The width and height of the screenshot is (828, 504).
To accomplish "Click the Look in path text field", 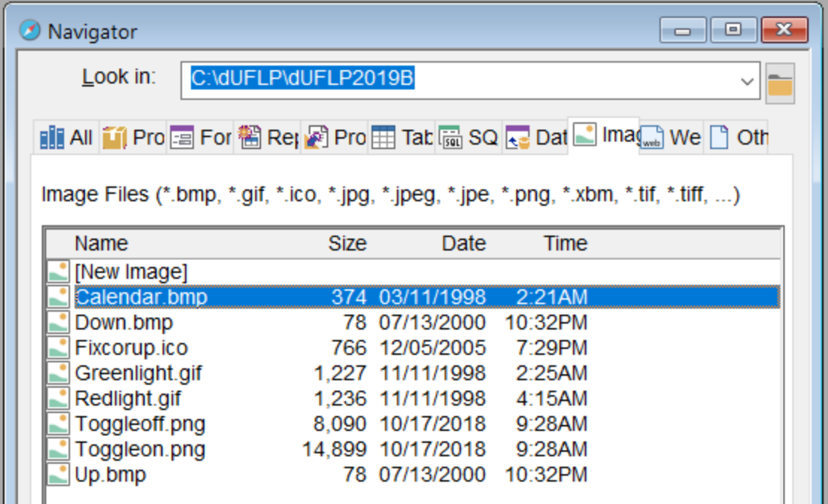I will (x=462, y=81).
